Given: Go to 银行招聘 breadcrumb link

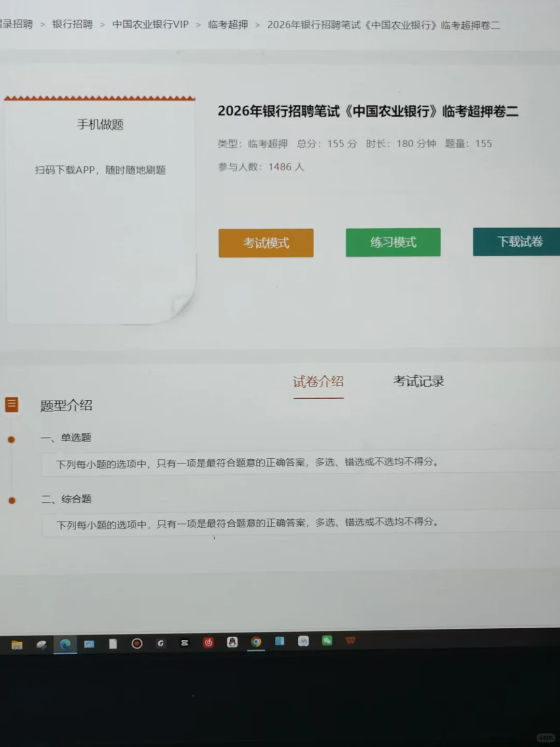Looking at the screenshot, I should point(73,24).
